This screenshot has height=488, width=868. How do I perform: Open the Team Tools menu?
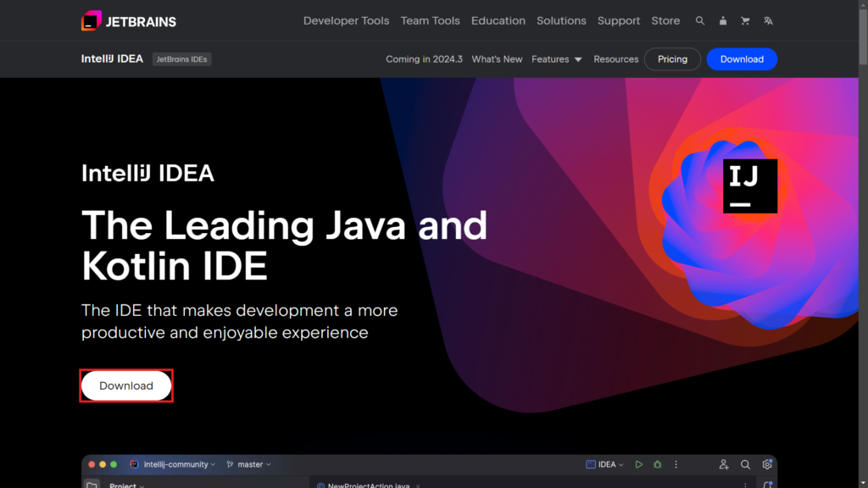(x=430, y=21)
